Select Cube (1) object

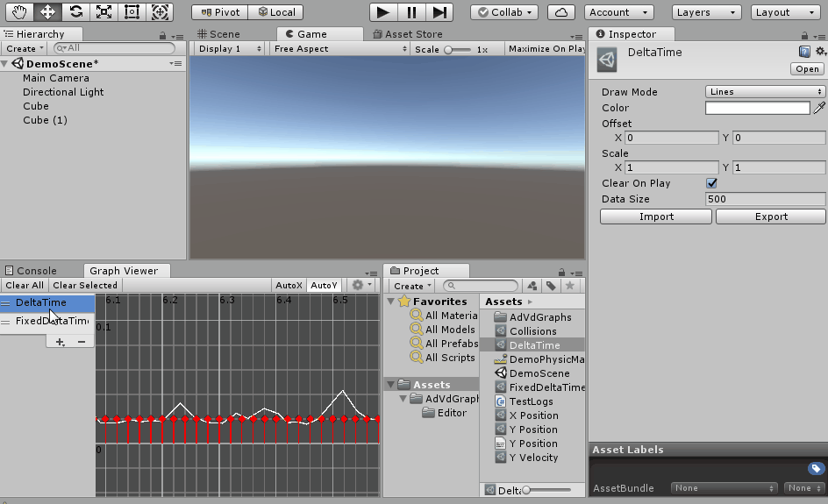tap(45, 120)
